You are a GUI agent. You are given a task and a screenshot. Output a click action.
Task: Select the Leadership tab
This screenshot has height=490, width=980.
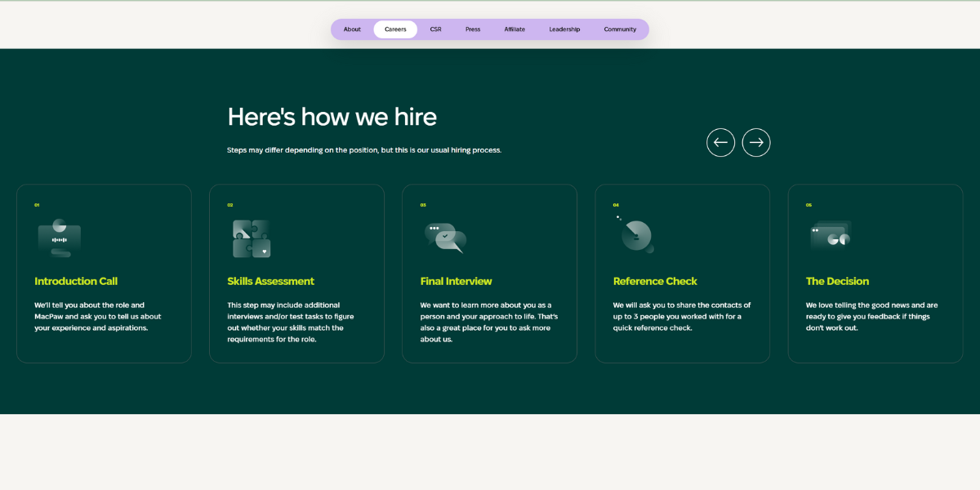coord(564,29)
